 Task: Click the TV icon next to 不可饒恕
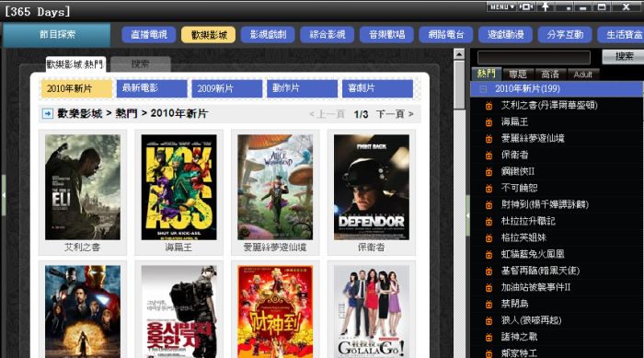click(x=489, y=189)
